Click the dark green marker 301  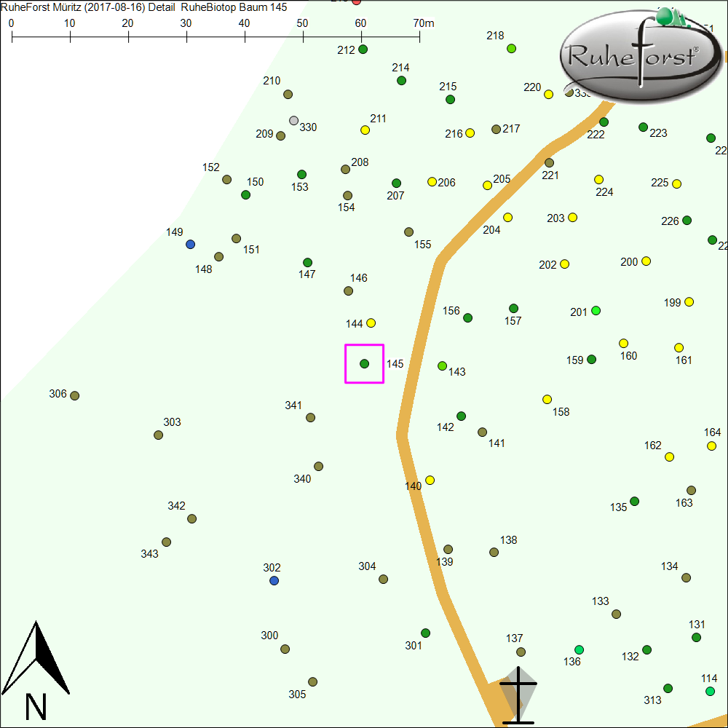coord(425,633)
